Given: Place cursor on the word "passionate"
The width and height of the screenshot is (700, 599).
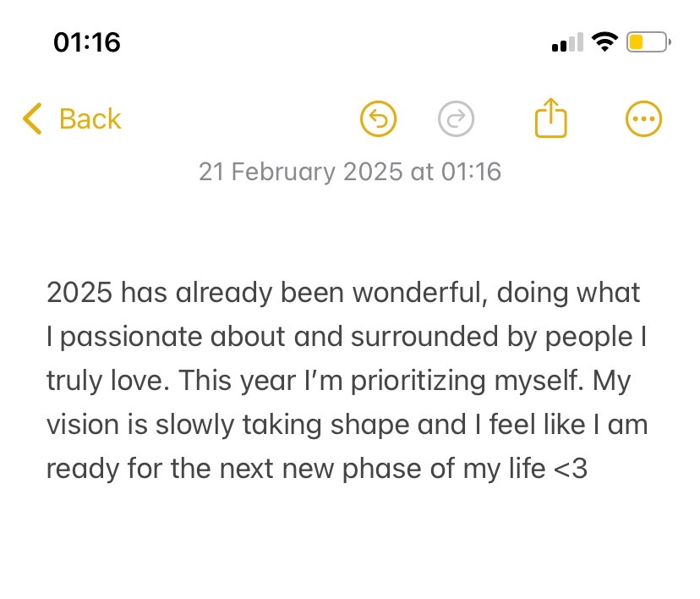Looking at the screenshot, I should tap(129, 338).
